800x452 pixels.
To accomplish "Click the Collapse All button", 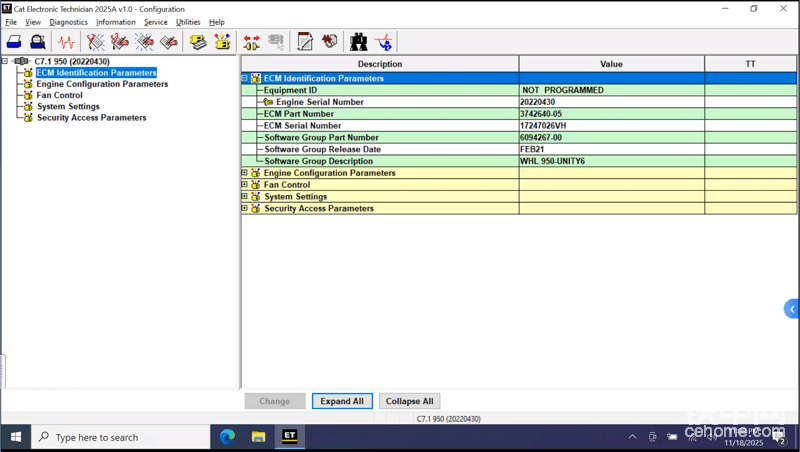I will tap(409, 401).
